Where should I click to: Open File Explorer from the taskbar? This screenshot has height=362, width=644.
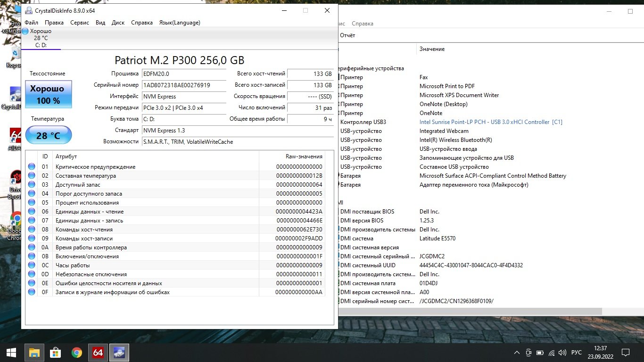(x=34, y=352)
